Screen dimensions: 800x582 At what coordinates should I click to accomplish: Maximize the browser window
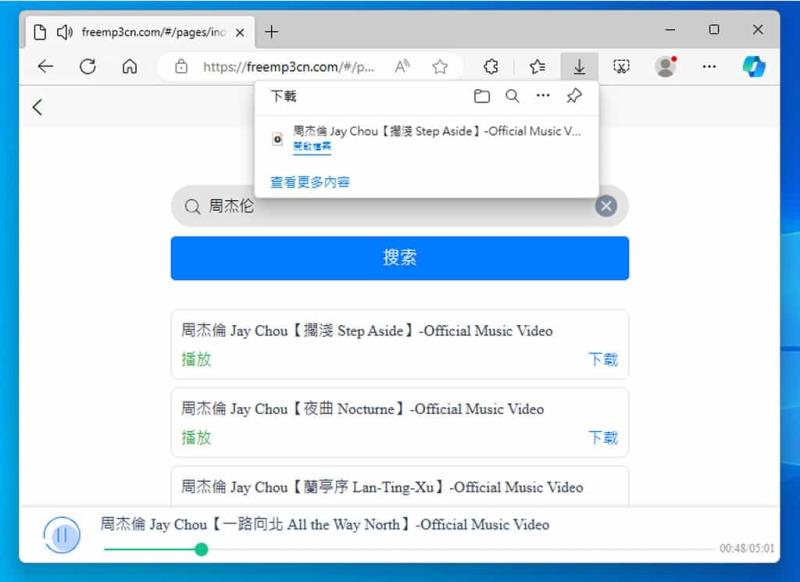(714, 30)
